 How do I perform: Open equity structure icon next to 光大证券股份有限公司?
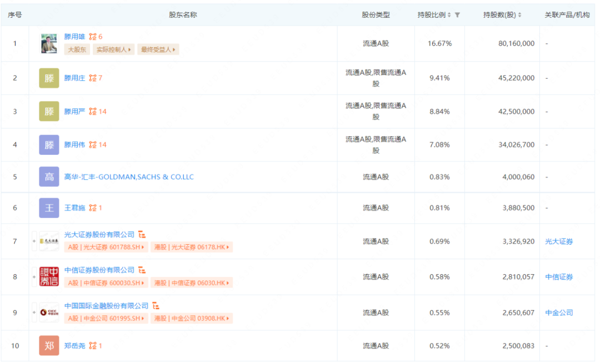pyautogui.click(x=142, y=235)
